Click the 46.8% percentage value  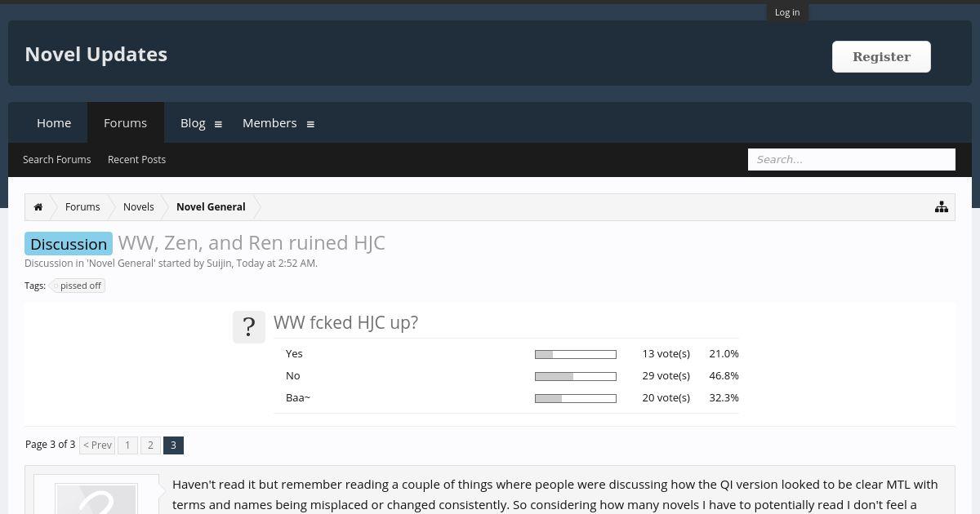724,375
